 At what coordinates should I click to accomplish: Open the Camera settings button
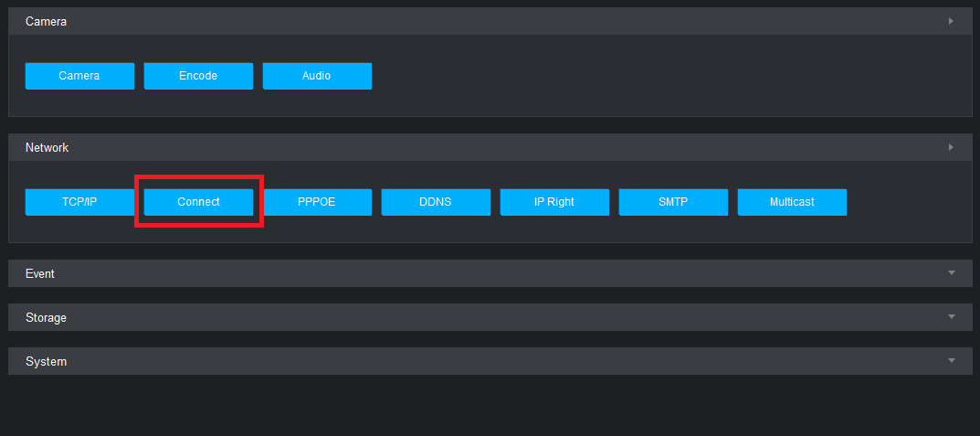79,76
